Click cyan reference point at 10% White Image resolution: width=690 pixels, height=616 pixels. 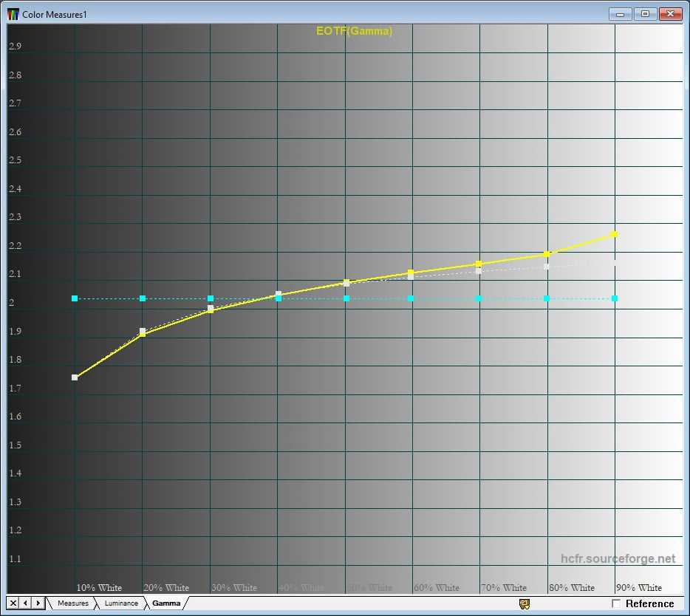75,298
